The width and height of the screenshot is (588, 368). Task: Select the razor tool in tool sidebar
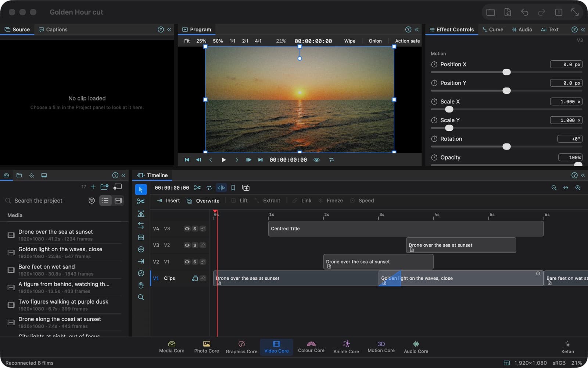[141, 201]
